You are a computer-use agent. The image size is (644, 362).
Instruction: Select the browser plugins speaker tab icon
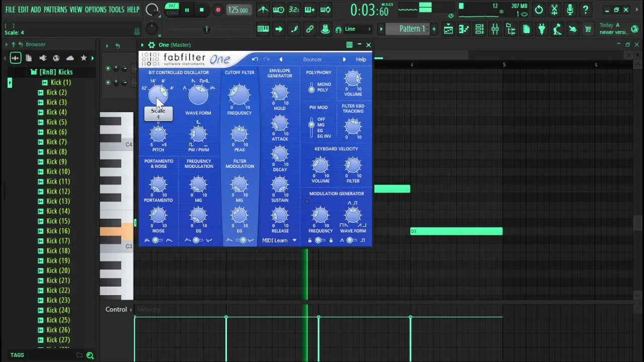(x=43, y=58)
